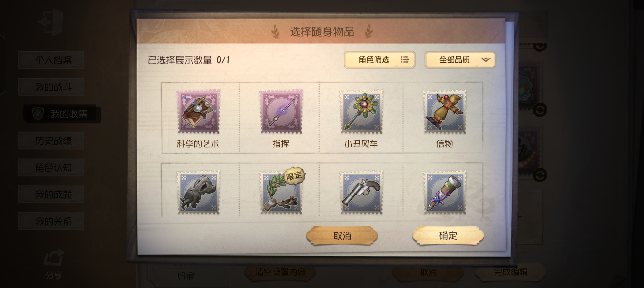The width and height of the screenshot is (644, 288).
Task: Expand the 全部品质 quality dropdown
Action: 460,60
